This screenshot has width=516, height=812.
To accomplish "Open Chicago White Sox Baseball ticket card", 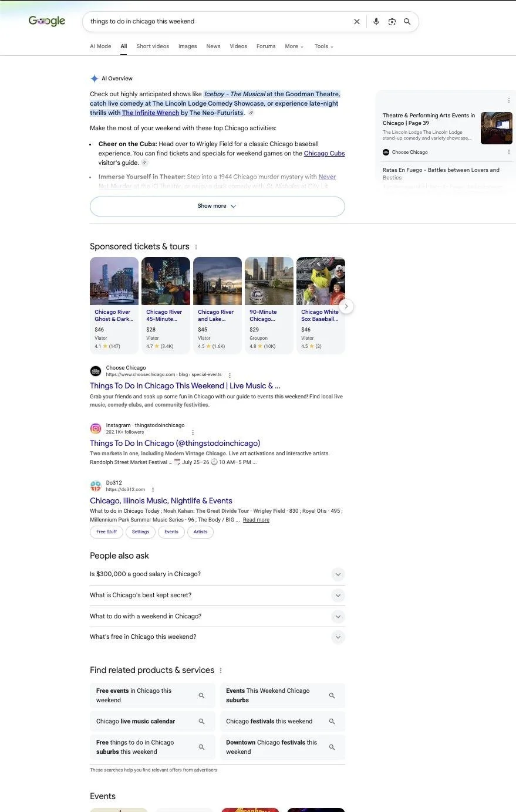I will tap(321, 306).
